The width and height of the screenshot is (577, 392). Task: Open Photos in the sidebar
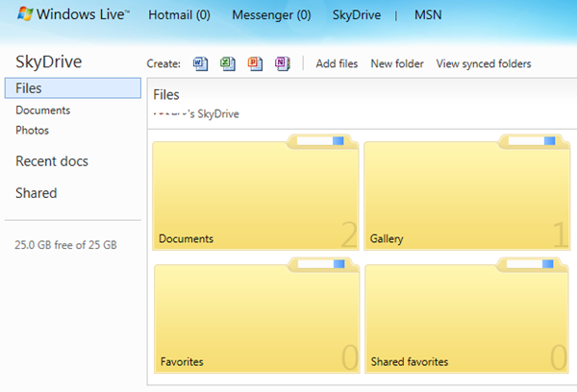pos(32,130)
